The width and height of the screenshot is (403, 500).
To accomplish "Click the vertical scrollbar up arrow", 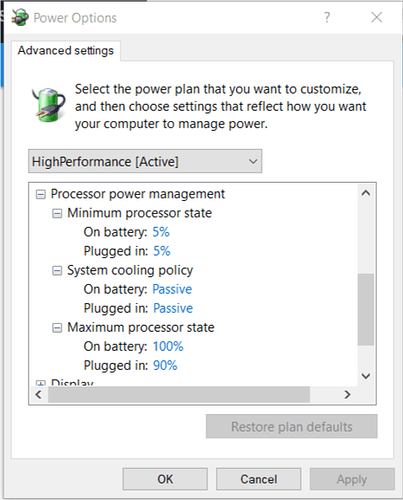I will (366, 193).
